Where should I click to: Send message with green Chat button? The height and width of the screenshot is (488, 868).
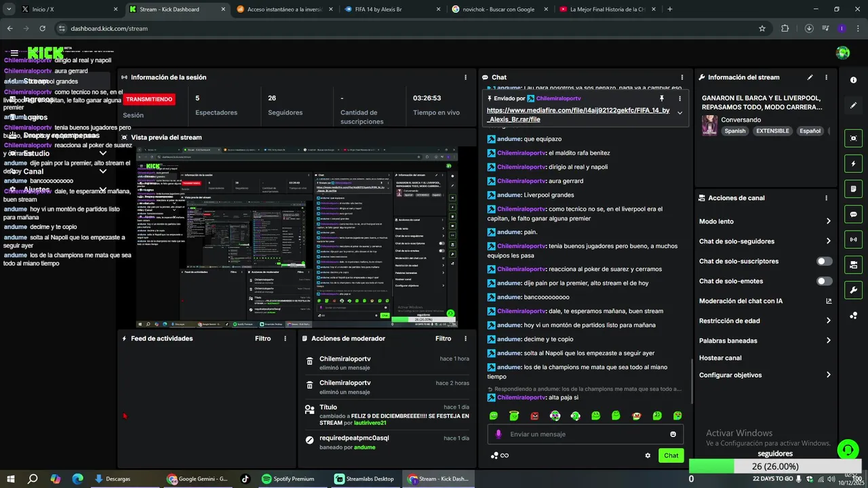point(671,455)
